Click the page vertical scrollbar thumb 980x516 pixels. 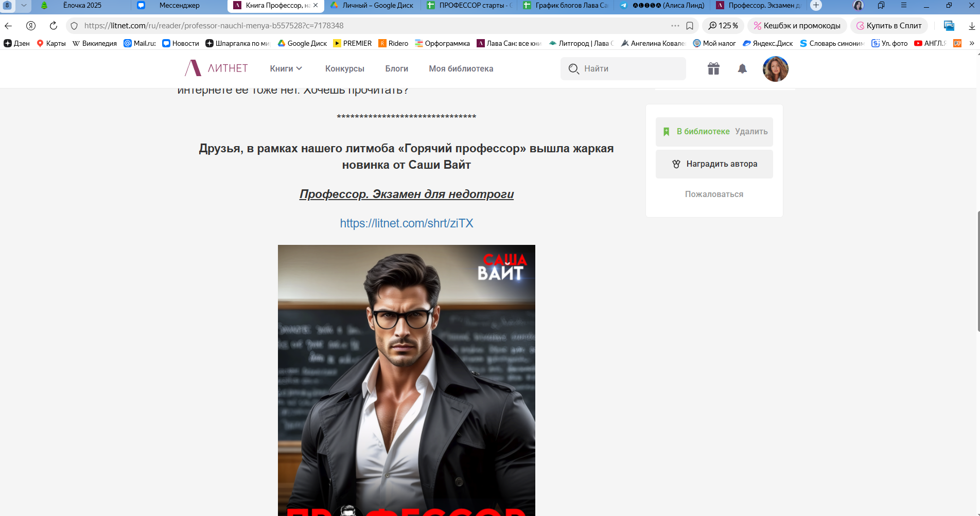click(977, 271)
